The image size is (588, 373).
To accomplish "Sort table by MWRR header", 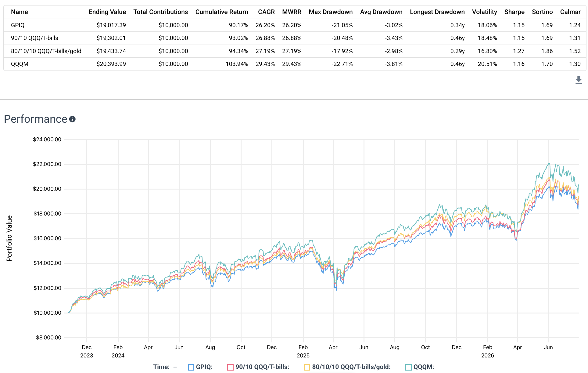I will [x=292, y=12].
